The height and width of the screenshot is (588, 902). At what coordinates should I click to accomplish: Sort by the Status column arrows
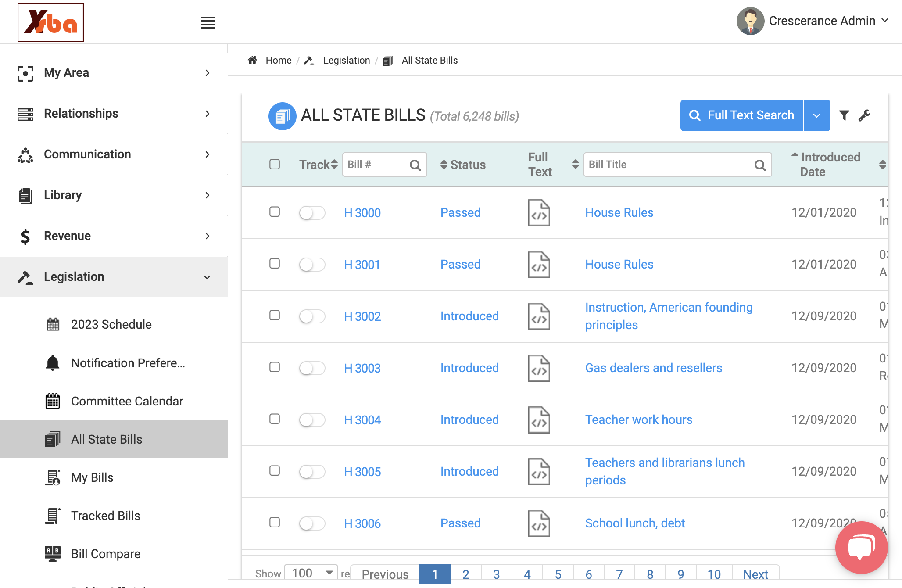point(444,165)
